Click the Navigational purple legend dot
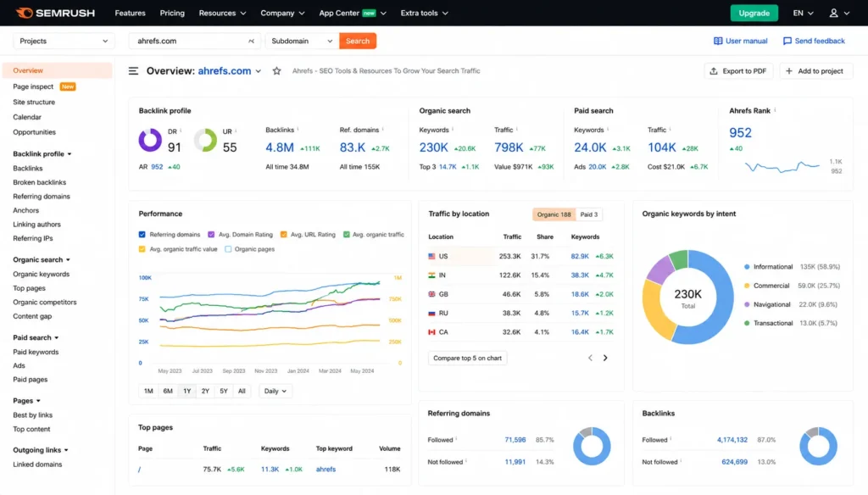Image resolution: width=868 pixels, height=495 pixels. click(747, 304)
